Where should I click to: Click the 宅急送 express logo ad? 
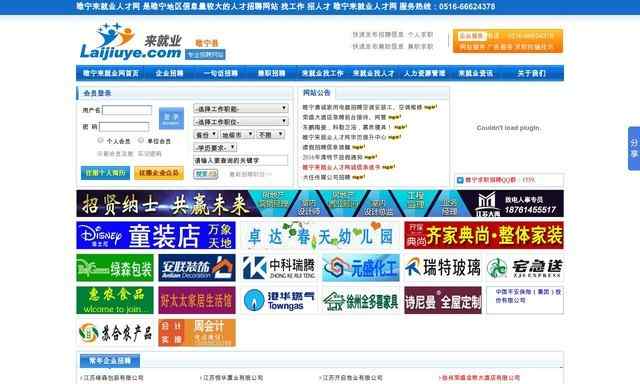pos(525,268)
